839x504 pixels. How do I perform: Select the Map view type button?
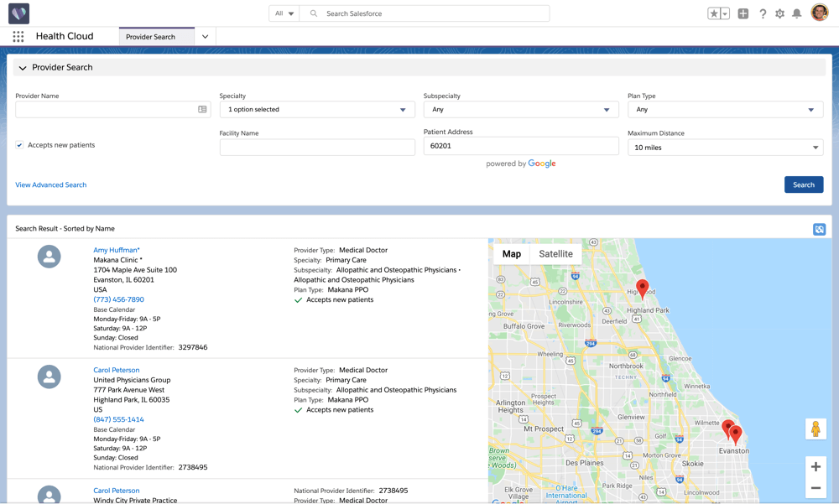click(511, 254)
